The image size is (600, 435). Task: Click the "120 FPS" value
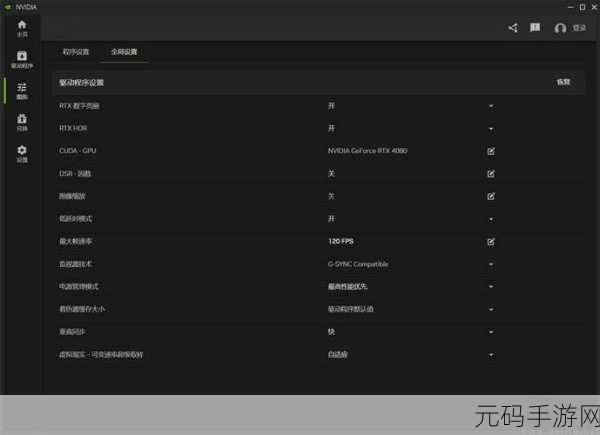point(341,241)
